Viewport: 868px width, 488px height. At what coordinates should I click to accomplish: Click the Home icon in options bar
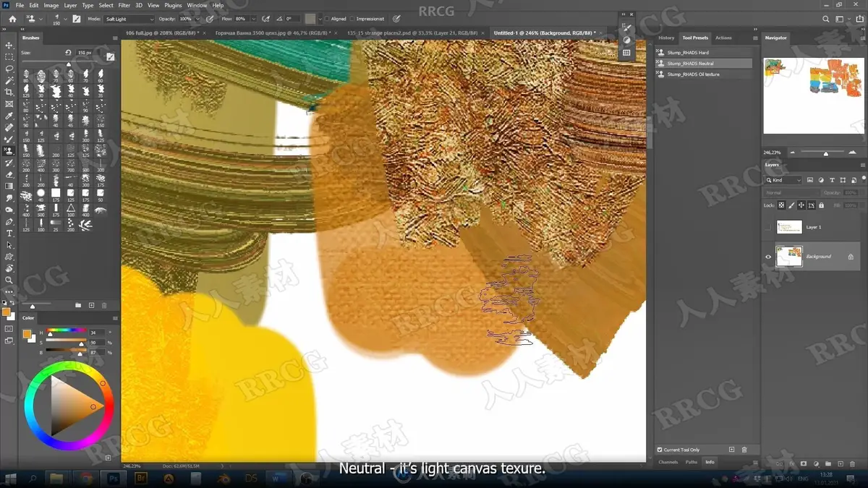click(x=12, y=19)
